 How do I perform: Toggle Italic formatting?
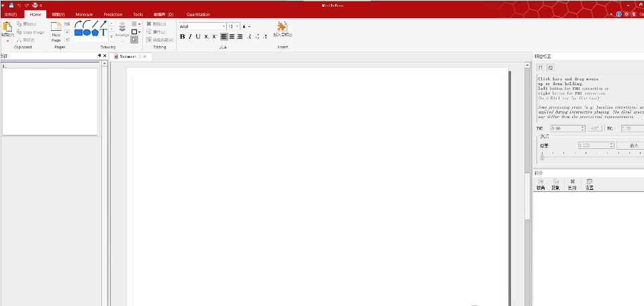point(190,36)
